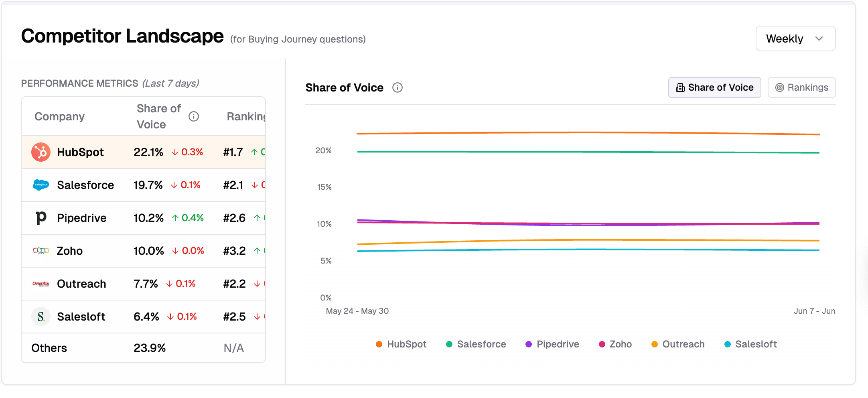Screen dimensions: 868x398
Task: Click the Ranking column header
Action: click(x=246, y=116)
